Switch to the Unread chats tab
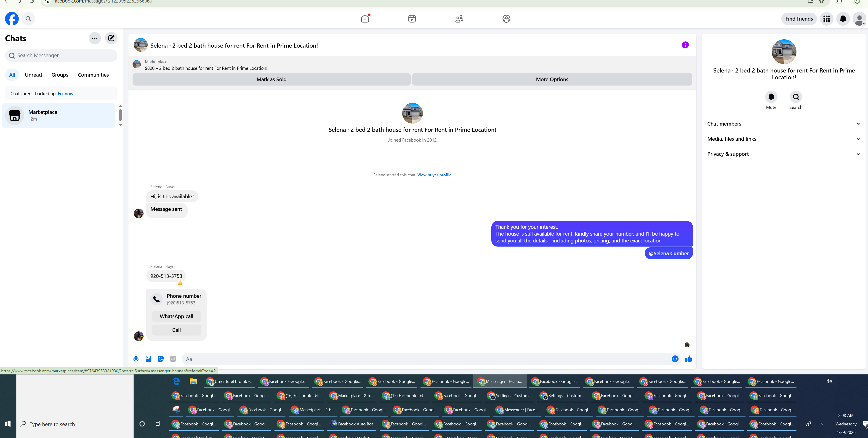 pos(33,75)
